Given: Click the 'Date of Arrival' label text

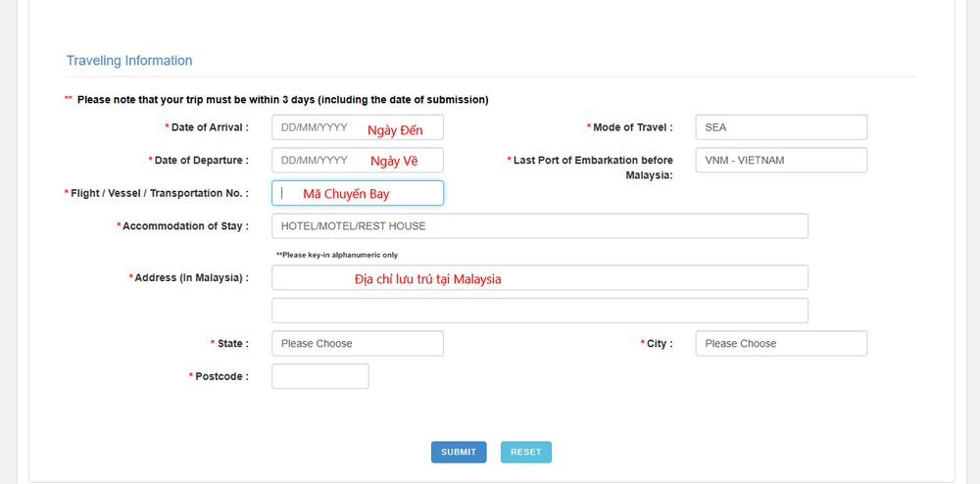Looking at the screenshot, I should (x=209, y=127).
